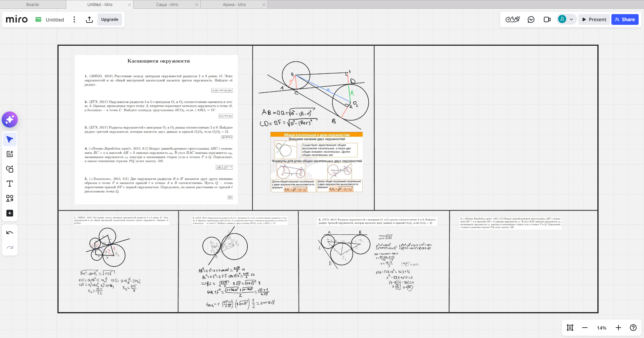
Task: Click the blue Share button
Action: pyautogui.click(x=625, y=19)
